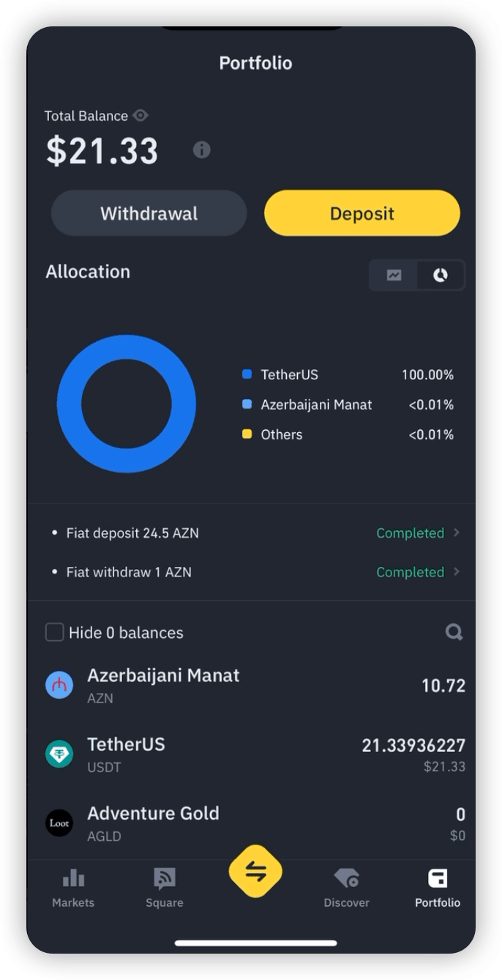Switch allocation view to pie chart
Viewport: 502px width, 980px height.
(441, 275)
